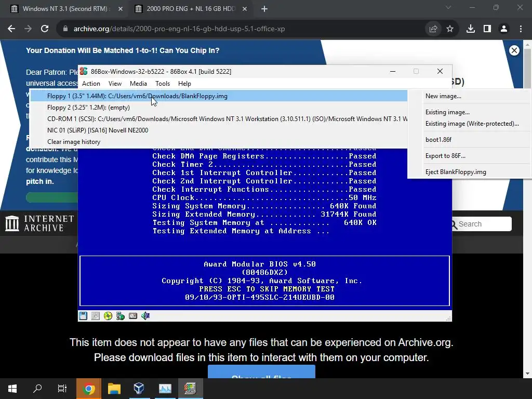Screen dimensions: 532x399
Task: Choose Export to 86F...
Action: [469, 156]
